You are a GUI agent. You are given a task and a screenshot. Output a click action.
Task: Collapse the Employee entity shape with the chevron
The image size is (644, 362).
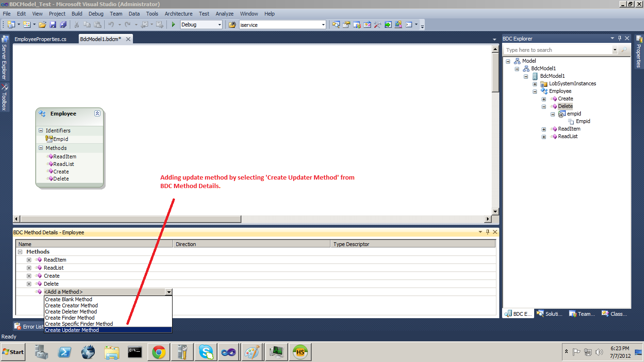[x=97, y=114]
